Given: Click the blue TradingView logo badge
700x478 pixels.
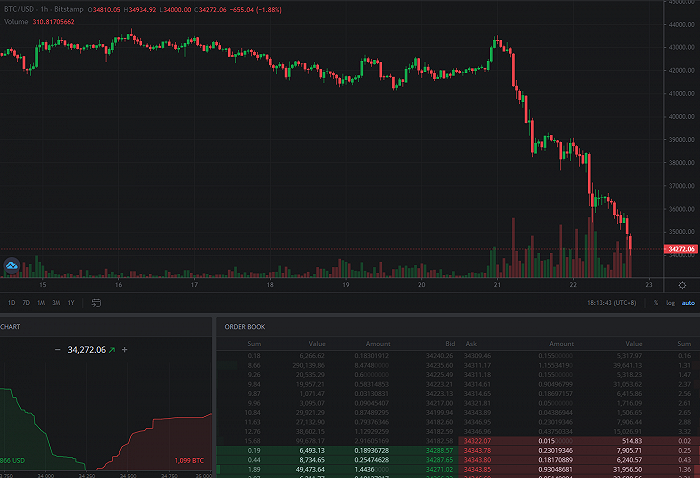Looking at the screenshot, I should [x=12, y=266].
